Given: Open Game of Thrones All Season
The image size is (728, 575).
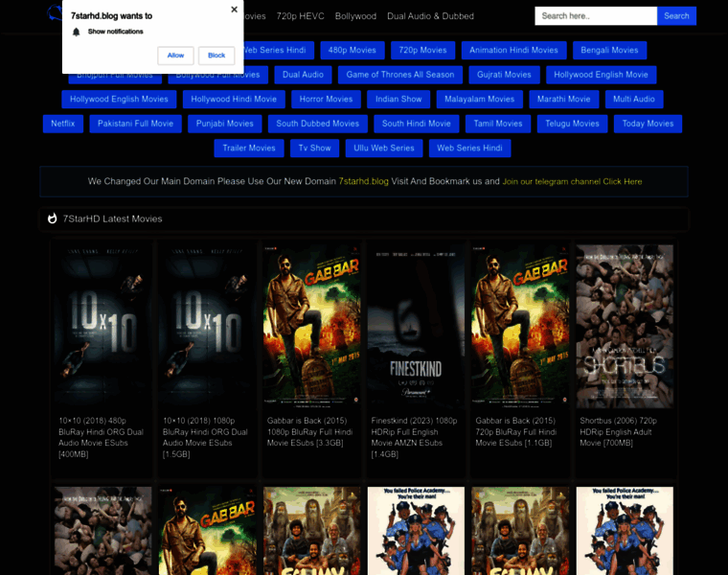Looking at the screenshot, I should pos(400,75).
